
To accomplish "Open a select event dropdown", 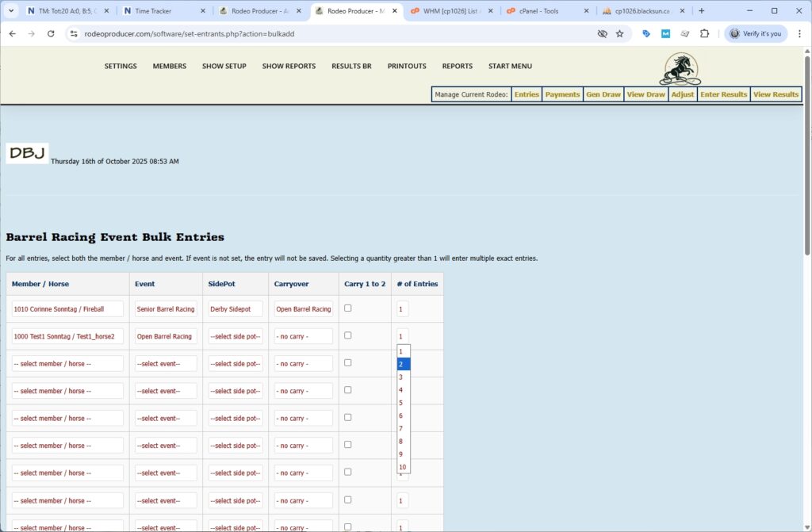I will pos(165,363).
